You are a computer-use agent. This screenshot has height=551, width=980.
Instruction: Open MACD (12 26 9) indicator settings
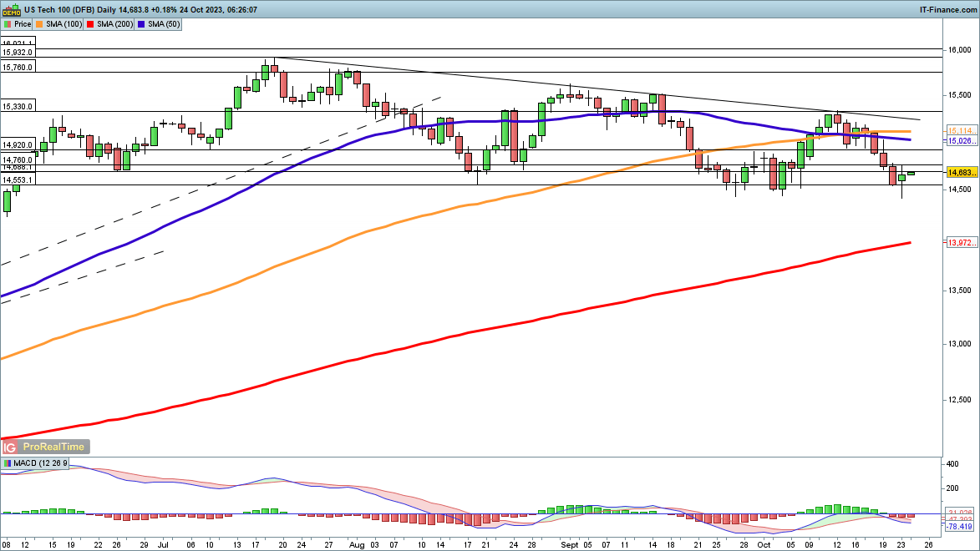[36, 463]
